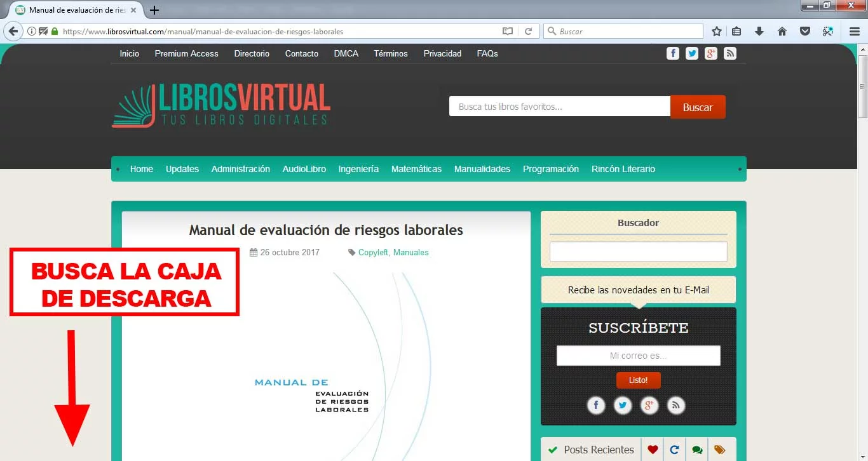Open the AudioLibro category menu
The image size is (868, 461).
point(304,169)
